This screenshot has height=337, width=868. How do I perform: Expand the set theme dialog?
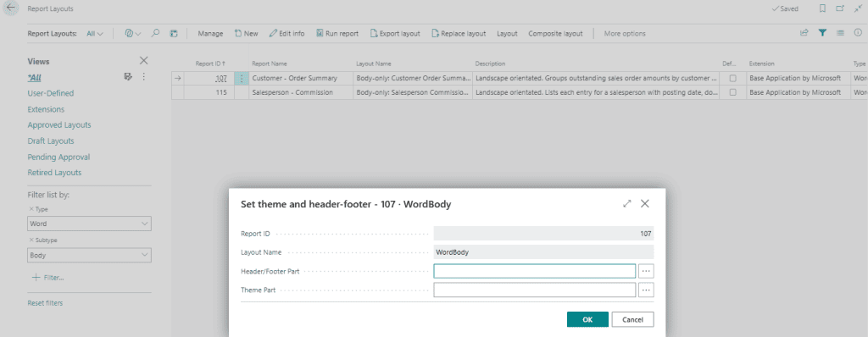point(627,203)
